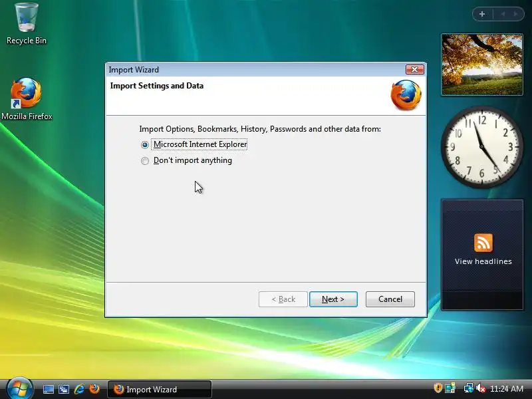The image size is (532, 399).
Task: Click the analog clock gadget
Action: (482, 146)
